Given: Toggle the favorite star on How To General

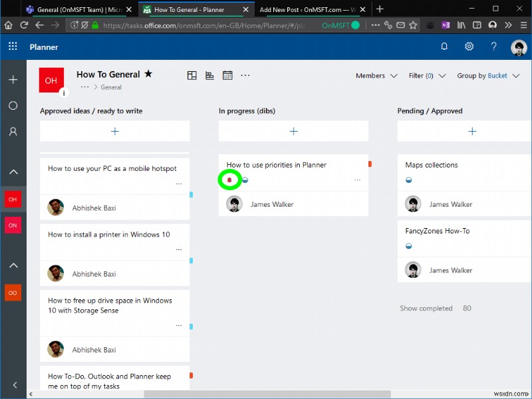Looking at the screenshot, I should point(148,74).
